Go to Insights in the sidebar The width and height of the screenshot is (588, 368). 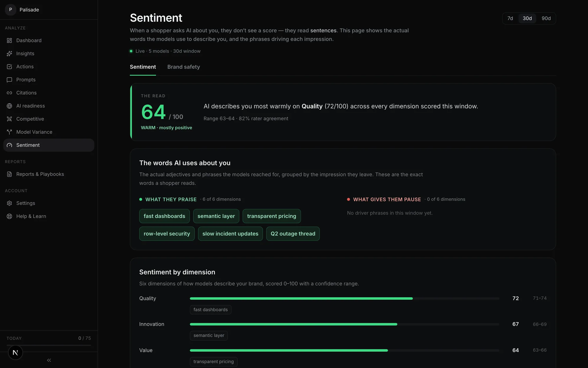pos(49,54)
